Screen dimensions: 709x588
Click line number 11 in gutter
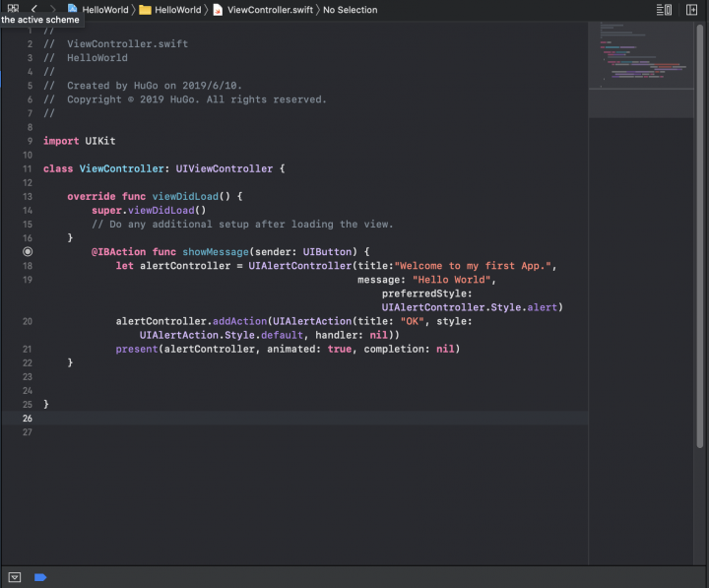point(28,168)
